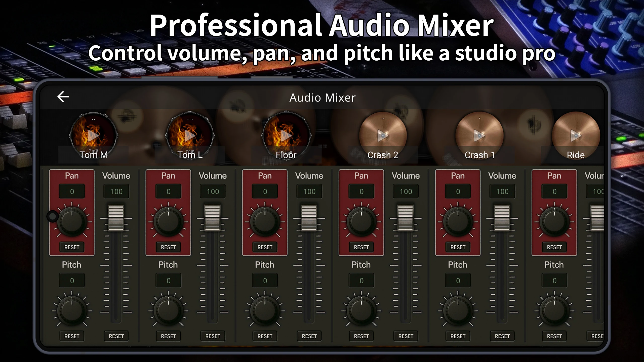Select the Crash 2 pitch value field
The height and width of the screenshot is (362, 644).
[x=361, y=281]
